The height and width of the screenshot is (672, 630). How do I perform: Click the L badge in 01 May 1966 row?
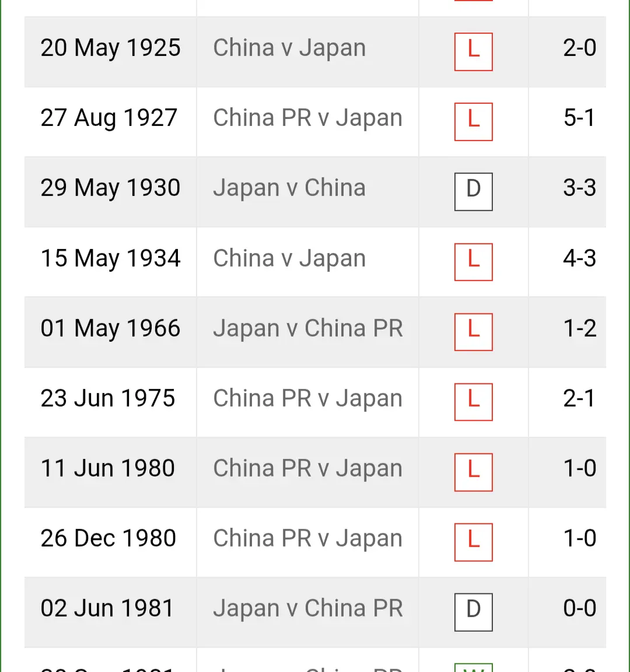(x=473, y=332)
